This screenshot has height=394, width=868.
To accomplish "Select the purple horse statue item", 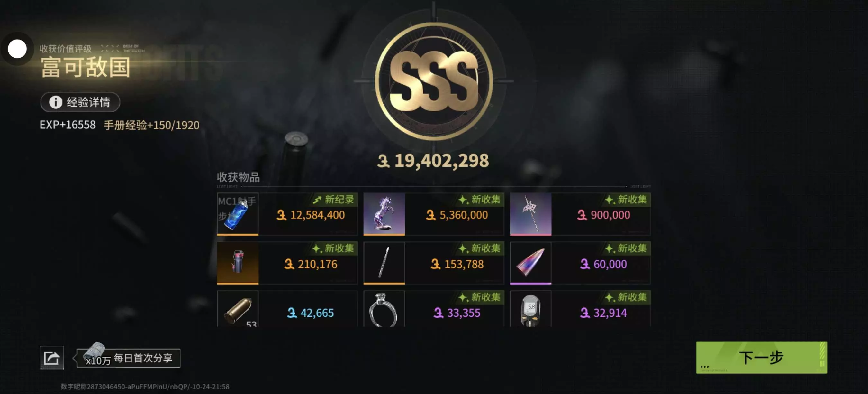I will [x=384, y=214].
